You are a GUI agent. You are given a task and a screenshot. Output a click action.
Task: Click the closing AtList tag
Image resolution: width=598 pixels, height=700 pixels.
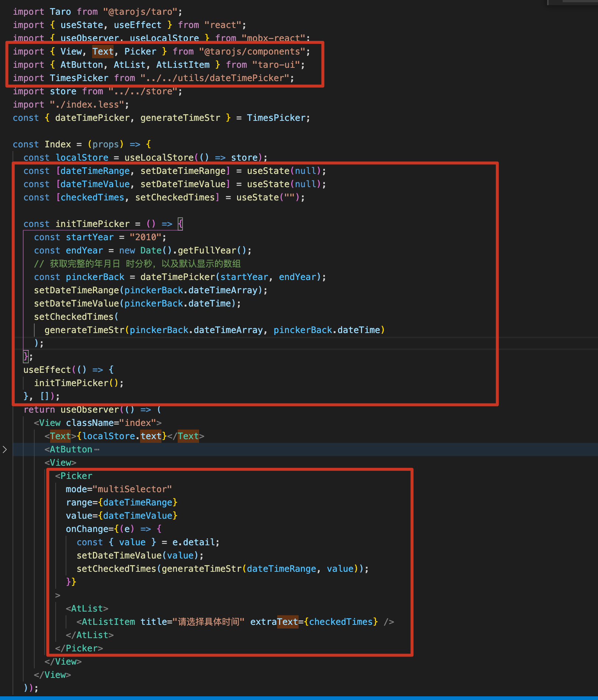[90, 635]
